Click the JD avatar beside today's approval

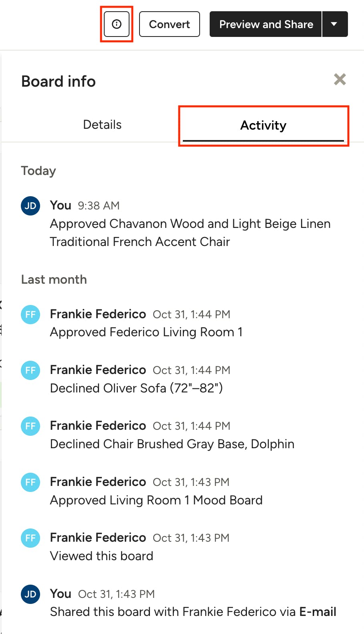(30, 206)
